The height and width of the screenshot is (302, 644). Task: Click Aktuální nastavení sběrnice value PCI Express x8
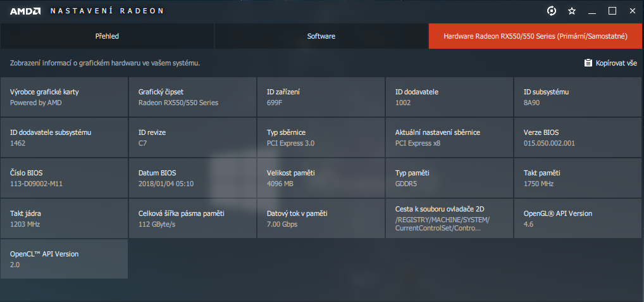[x=418, y=143]
